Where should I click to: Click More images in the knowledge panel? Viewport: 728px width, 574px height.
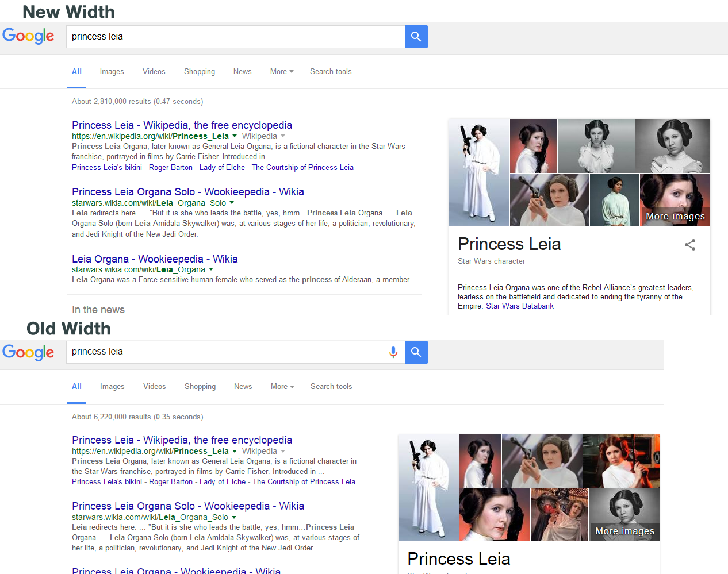675,215
